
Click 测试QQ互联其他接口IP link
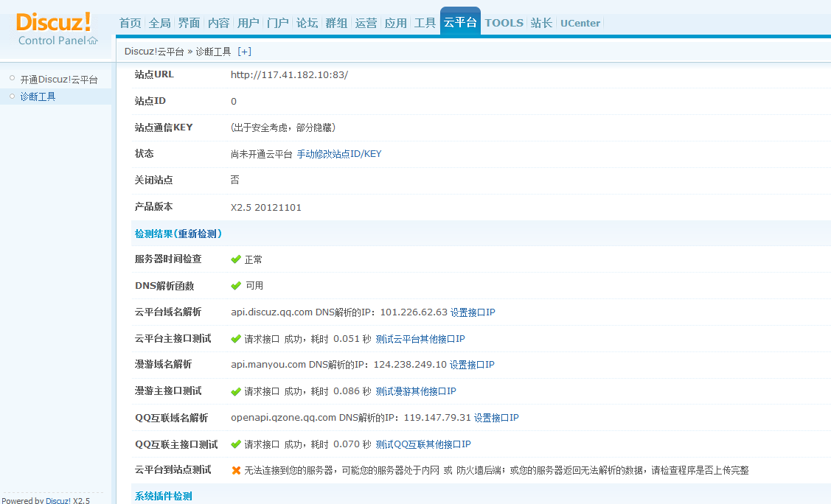pos(423,444)
